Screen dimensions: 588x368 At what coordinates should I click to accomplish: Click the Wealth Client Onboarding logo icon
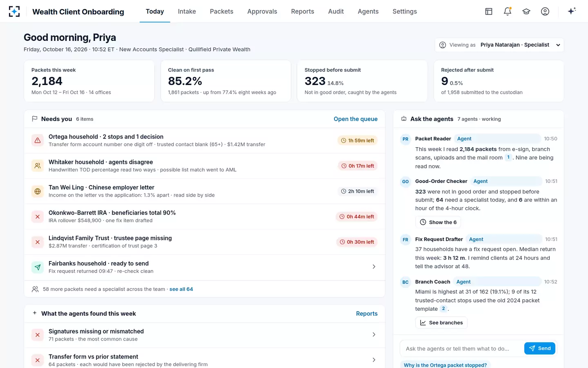click(14, 11)
